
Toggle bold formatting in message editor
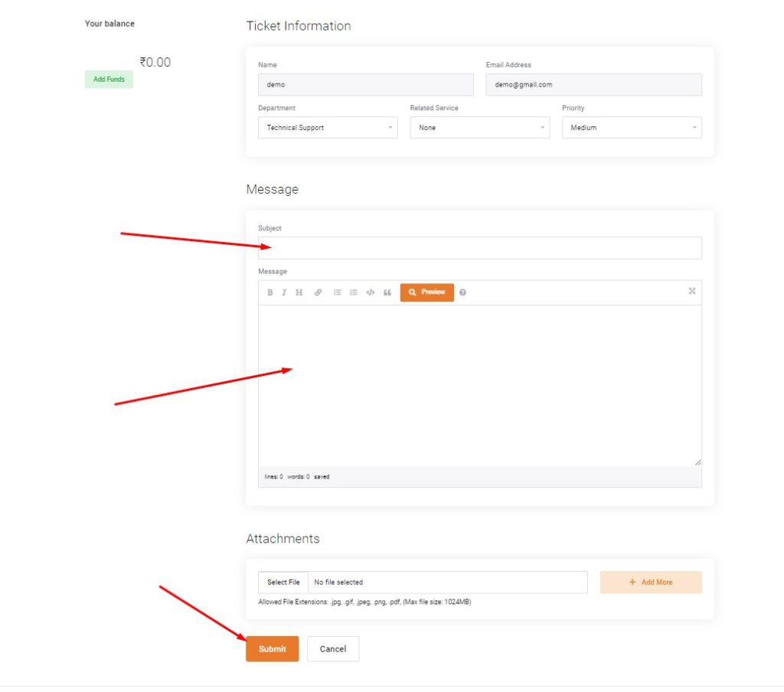pyautogui.click(x=269, y=292)
